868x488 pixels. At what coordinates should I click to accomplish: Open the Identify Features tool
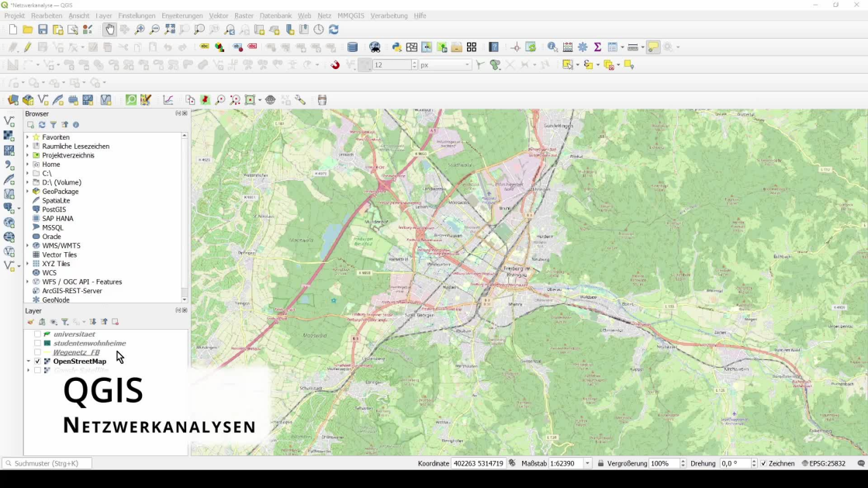click(552, 47)
